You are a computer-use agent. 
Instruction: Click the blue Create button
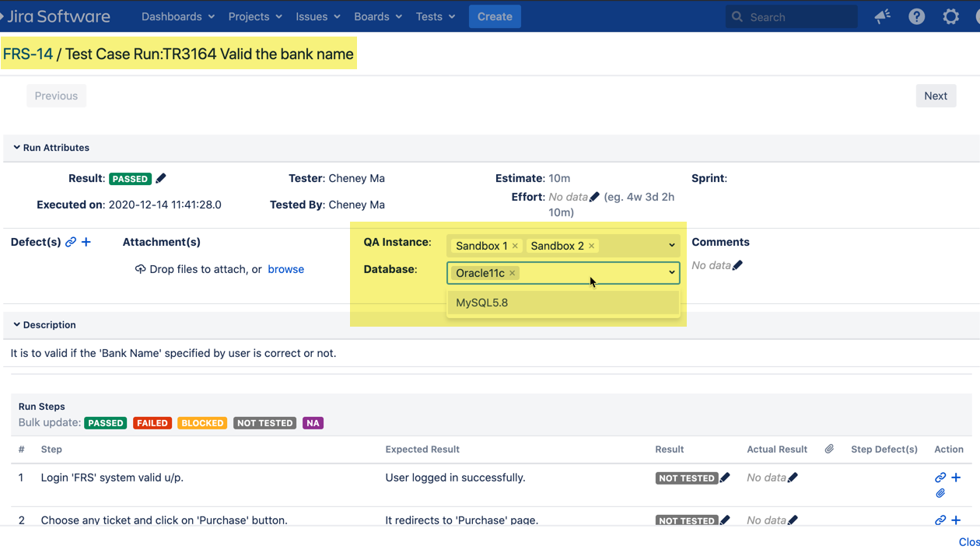coord(495,16)
